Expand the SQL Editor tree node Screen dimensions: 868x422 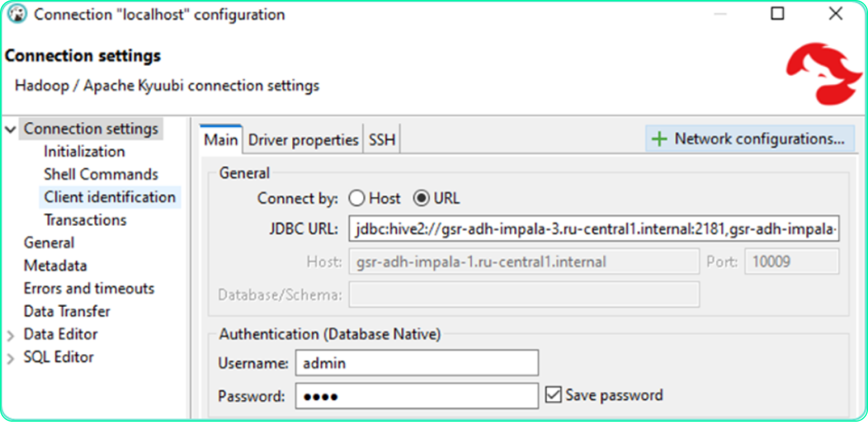[x=10, y=358]
